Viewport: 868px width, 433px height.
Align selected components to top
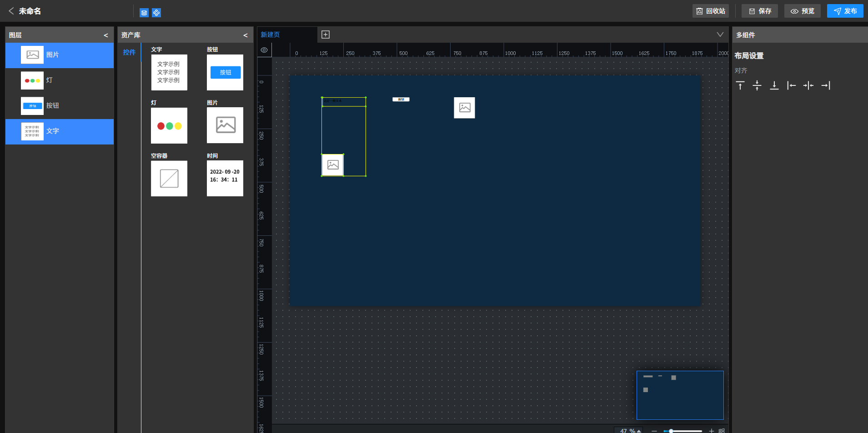point(740,85)
